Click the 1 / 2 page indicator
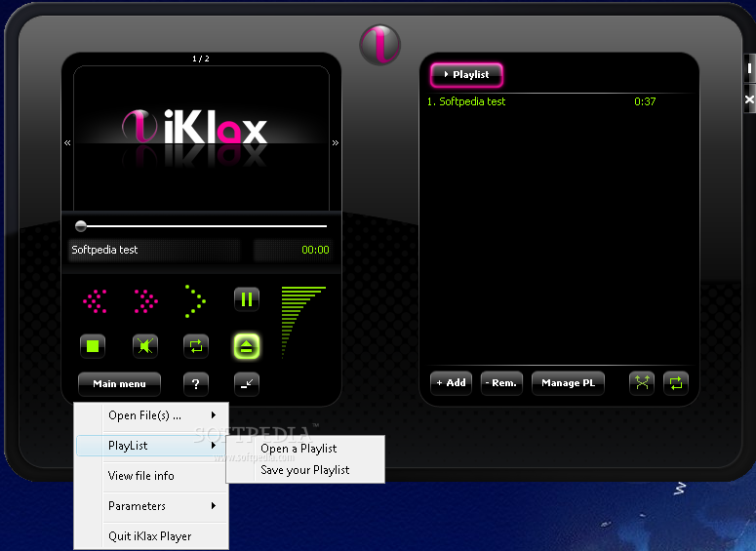The image size is (756, 551). [x=201, y=59]
